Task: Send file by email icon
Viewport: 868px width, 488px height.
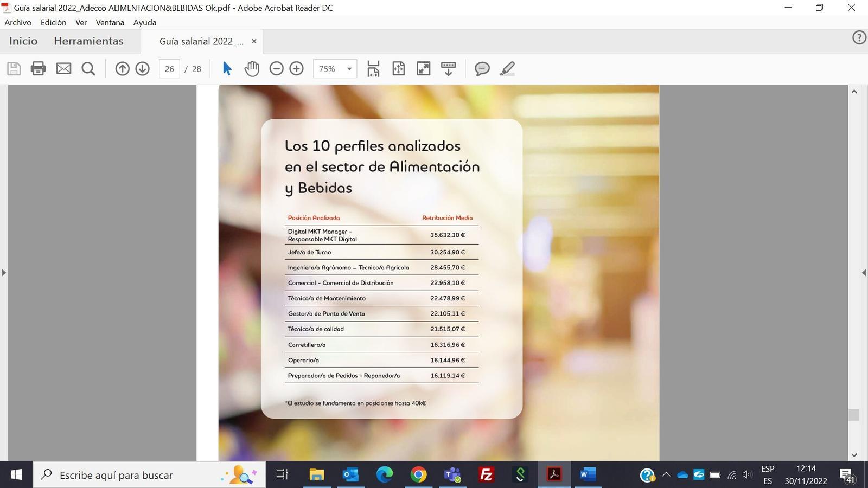Action: (63, 69)
